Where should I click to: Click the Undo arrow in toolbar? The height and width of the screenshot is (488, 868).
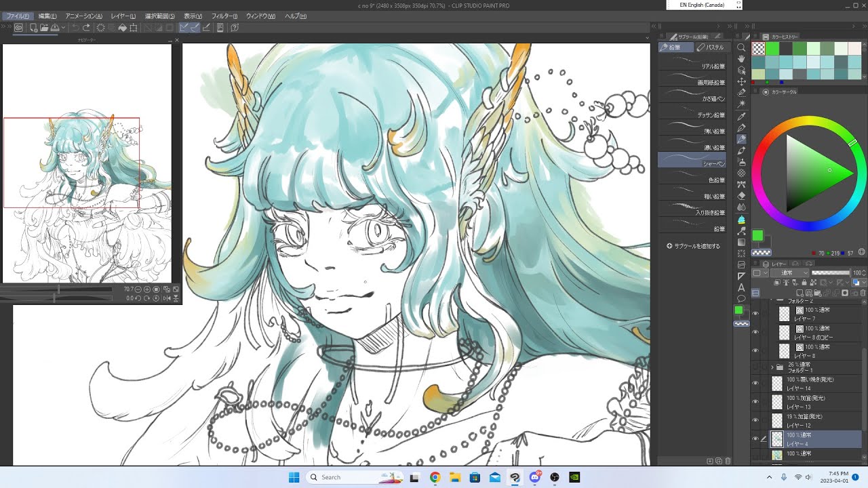click(75, 28)
